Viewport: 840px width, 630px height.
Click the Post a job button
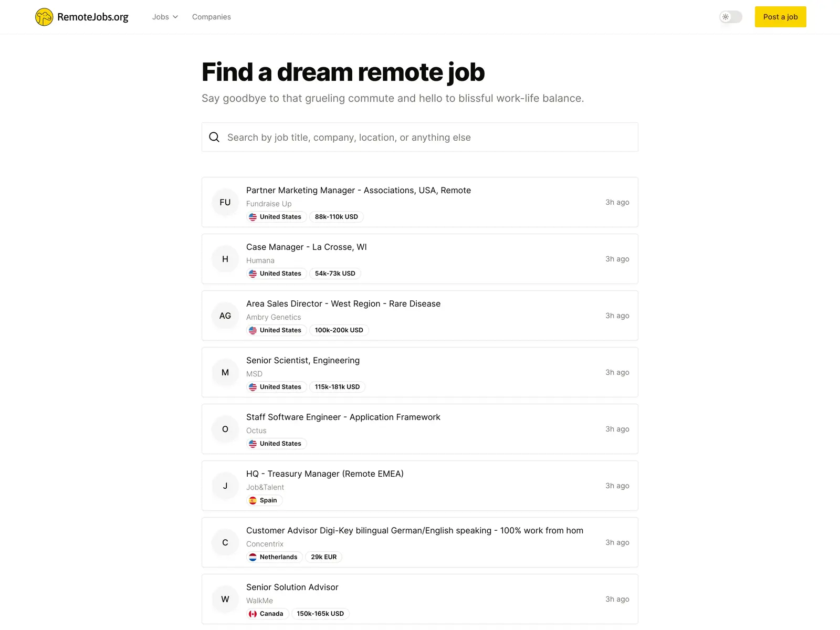coord(781,17)
